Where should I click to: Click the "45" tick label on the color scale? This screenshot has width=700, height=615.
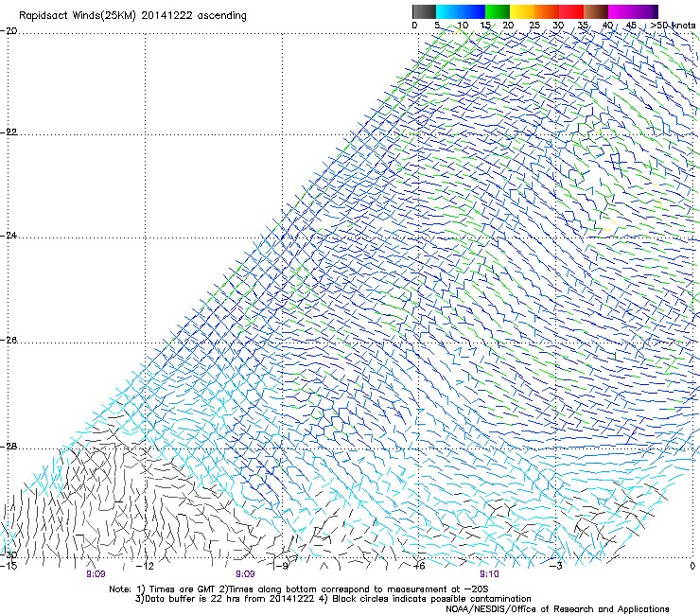pyautogui.click(x=631, y=26)
